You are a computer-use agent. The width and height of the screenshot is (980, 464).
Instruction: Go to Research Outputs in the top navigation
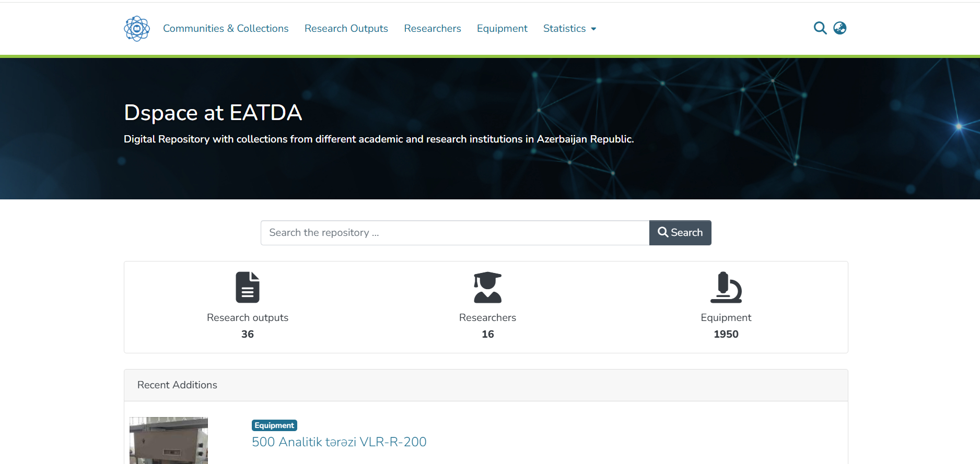(346, 29)
